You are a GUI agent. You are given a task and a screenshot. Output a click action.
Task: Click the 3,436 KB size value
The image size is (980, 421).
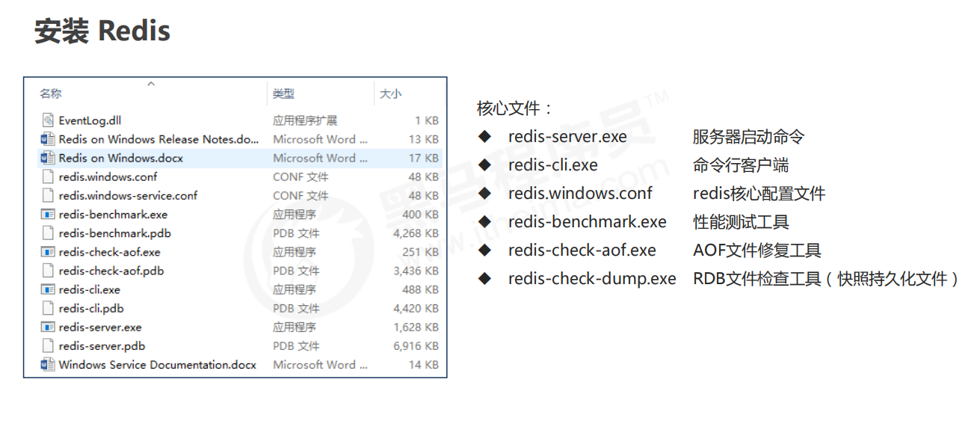pos(416,271)
